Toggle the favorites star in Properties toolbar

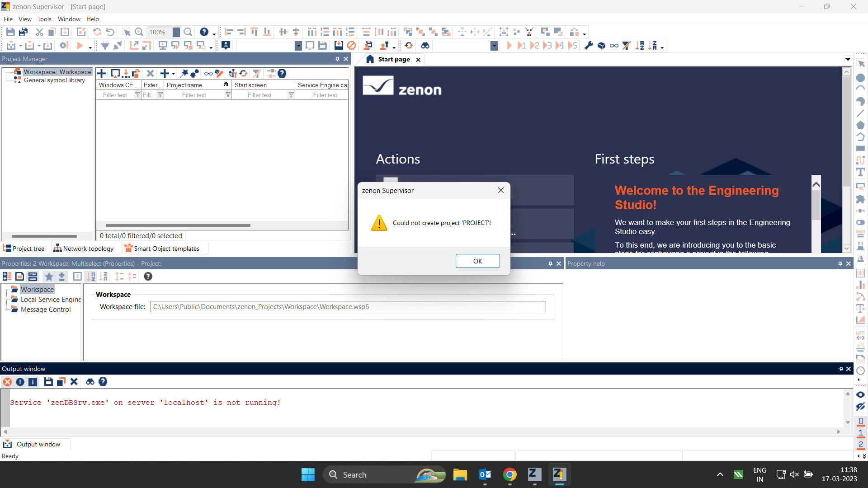coord(49,276)
